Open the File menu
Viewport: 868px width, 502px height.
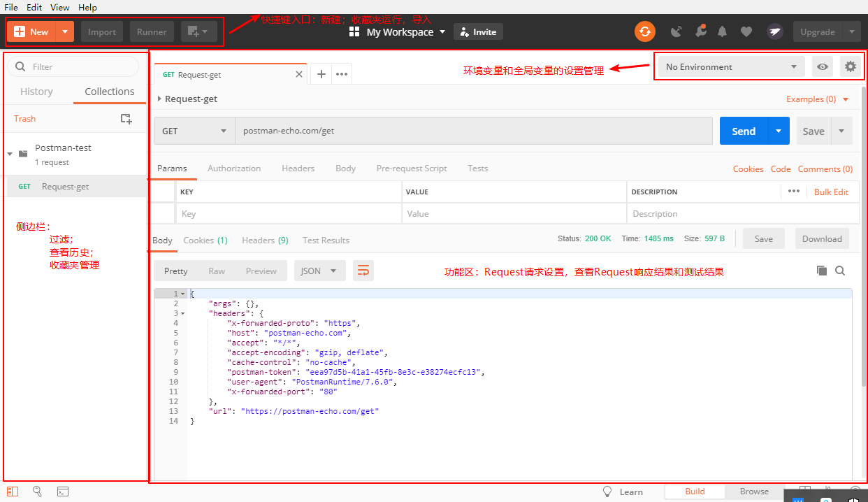coord(11,7)
